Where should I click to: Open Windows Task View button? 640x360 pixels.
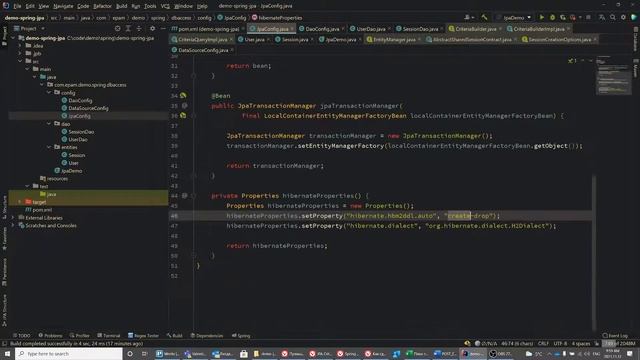[x=144, y=353]
